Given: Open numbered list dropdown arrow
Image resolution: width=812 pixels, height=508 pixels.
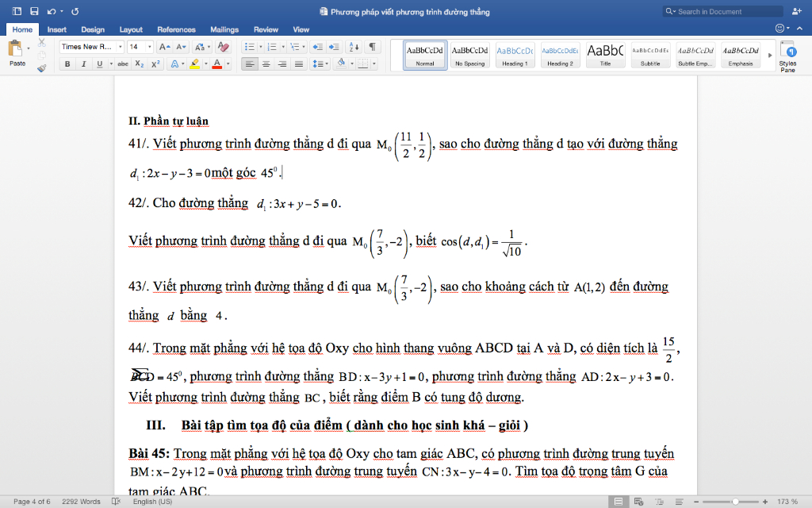Looking at the screenshot, I should (283, 47).
